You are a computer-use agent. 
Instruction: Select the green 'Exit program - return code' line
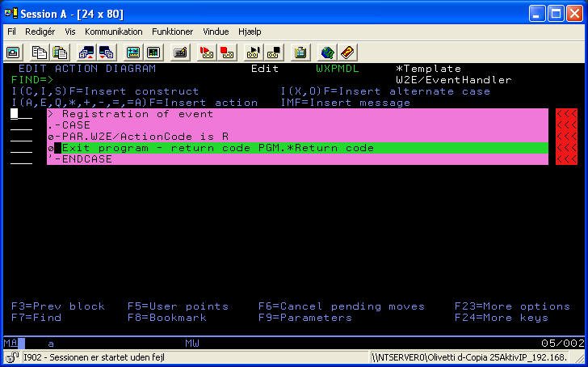click(297, 148)
